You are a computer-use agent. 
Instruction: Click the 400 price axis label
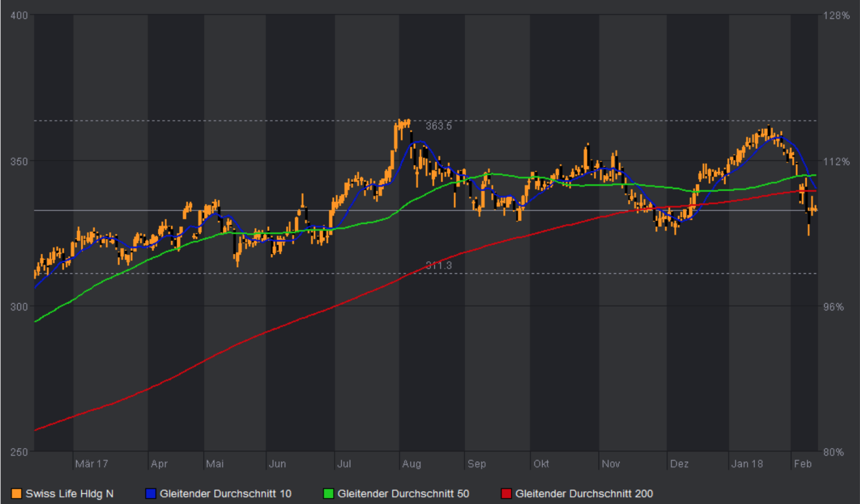tap(19, 15)
